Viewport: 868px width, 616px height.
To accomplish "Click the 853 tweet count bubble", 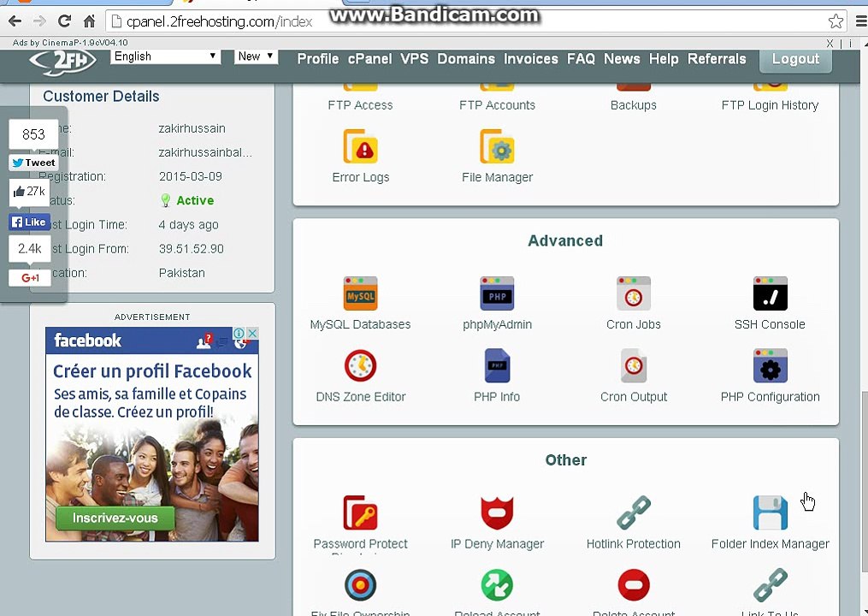I will pyautogui.click(x=33, y=134).
